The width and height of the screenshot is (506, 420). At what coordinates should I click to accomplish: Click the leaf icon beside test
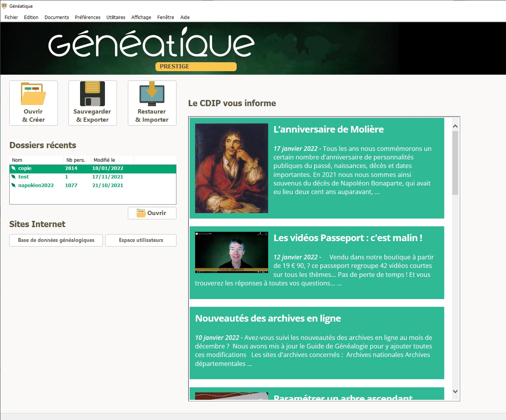[14, 177]
